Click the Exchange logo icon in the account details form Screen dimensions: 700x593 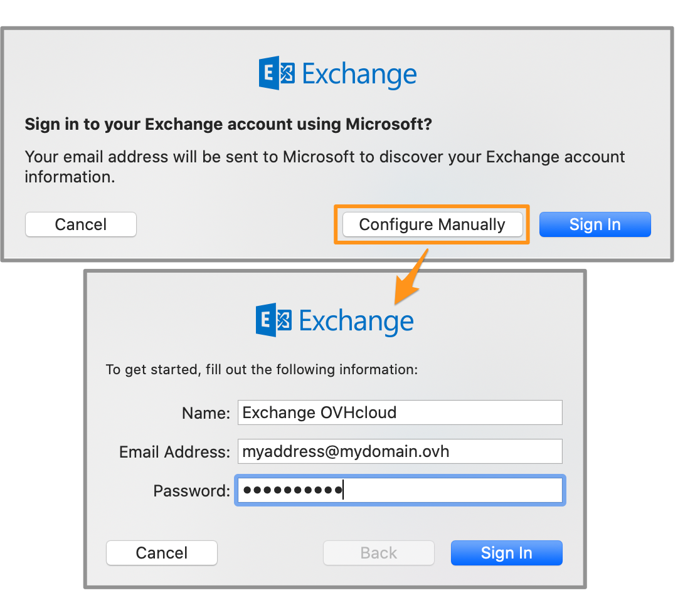[274, 320]
